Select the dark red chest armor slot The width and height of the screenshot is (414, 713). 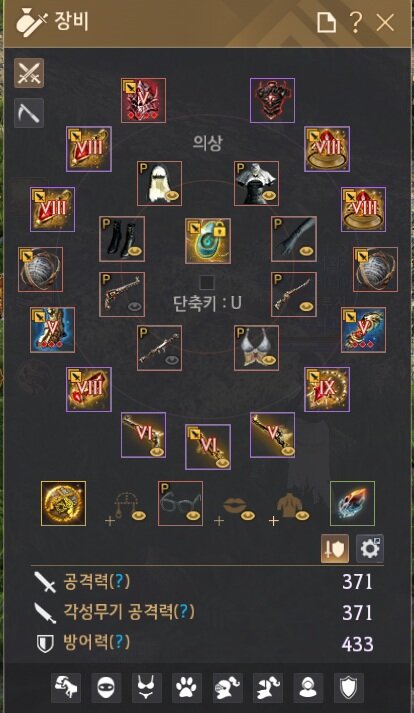click(273, 100)
